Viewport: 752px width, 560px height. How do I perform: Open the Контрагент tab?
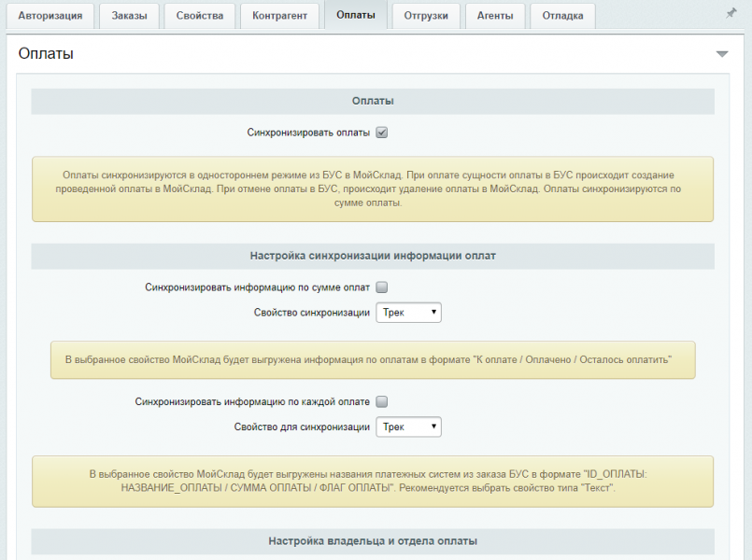[x=279, y=16]
